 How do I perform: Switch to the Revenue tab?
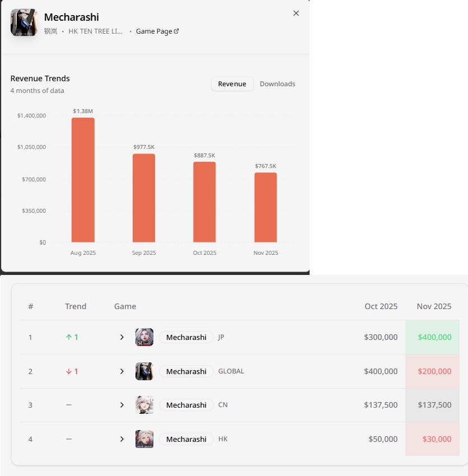tap(232, 84)
